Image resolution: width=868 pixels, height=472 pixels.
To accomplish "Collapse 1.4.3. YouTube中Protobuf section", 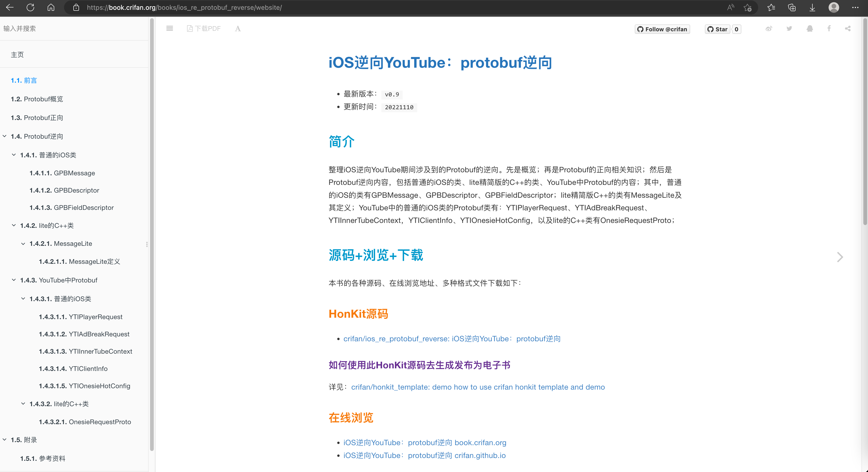I will click(14, 280).
